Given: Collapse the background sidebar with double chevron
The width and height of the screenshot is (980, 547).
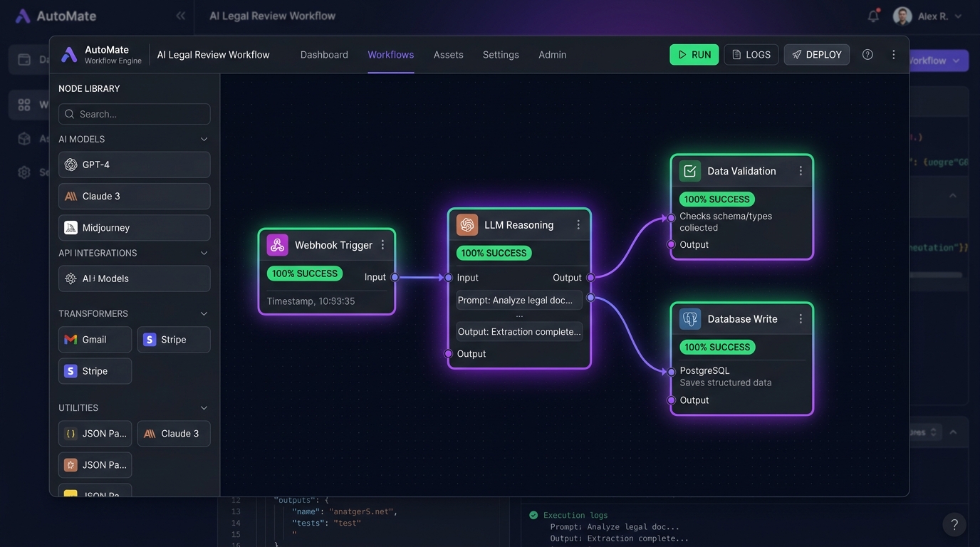Looking at the screenshot, I should [181, 16].
